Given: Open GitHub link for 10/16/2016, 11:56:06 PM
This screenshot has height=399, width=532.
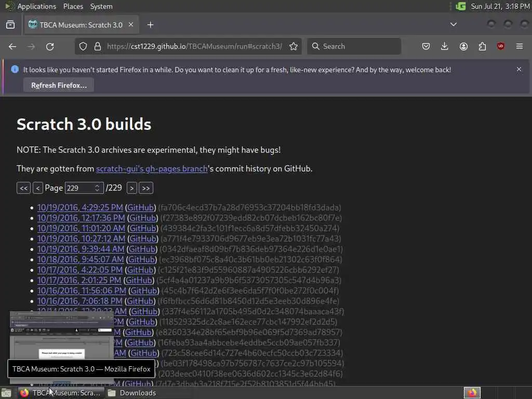Looking at the screenshot, I should pos(144,291).
